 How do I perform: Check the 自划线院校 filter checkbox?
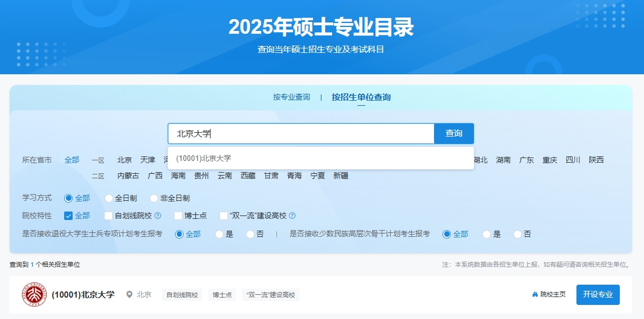point(109,215)
